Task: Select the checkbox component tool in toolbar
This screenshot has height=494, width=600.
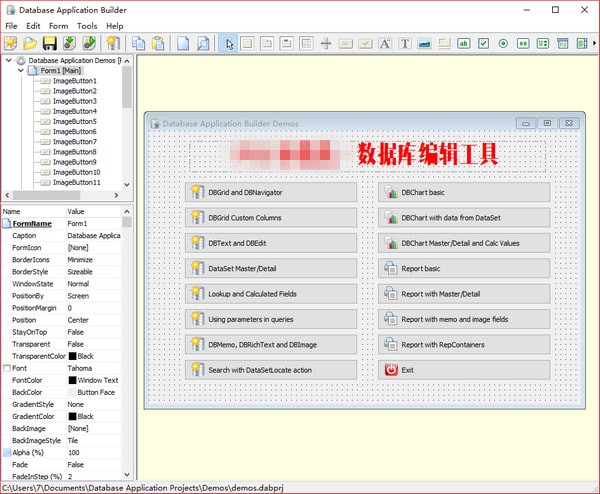Action: [x=483, y=43]
